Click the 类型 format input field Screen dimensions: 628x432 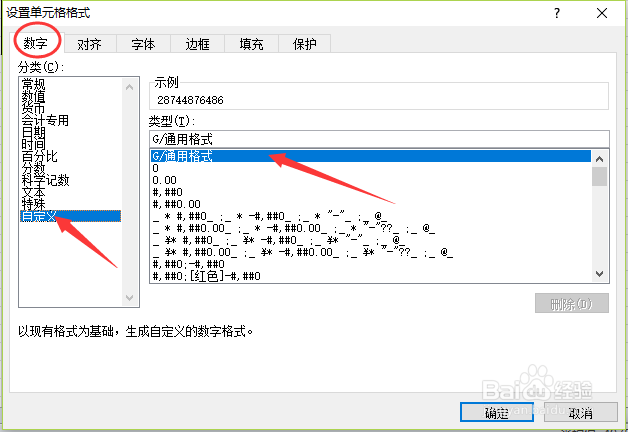coord(379,139)
